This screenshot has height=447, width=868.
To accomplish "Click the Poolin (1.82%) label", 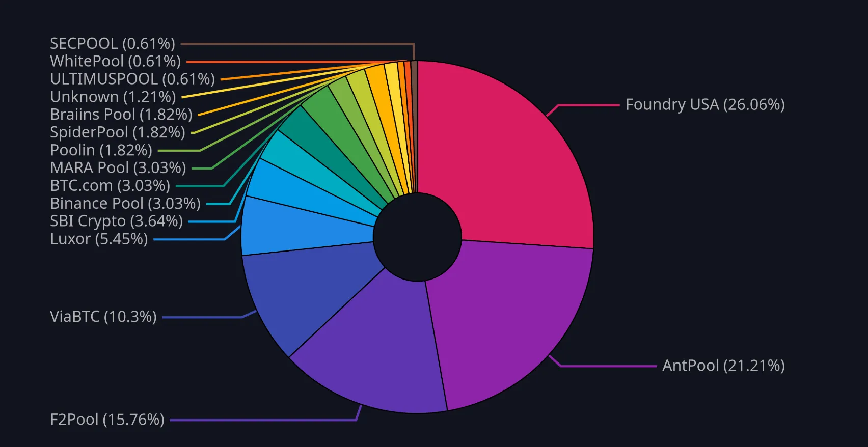I will (x=101, y=150).
